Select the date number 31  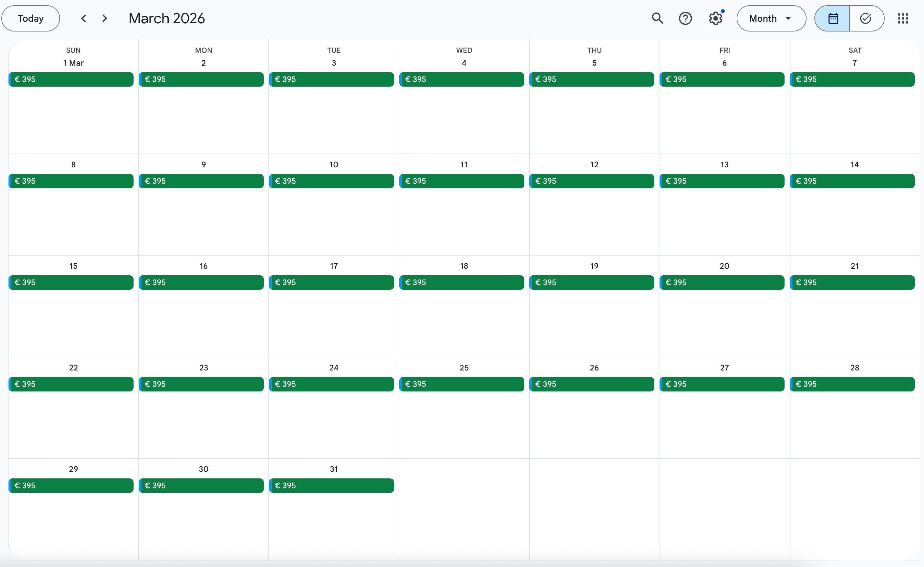pyautogui.click(x=334, y=469)
